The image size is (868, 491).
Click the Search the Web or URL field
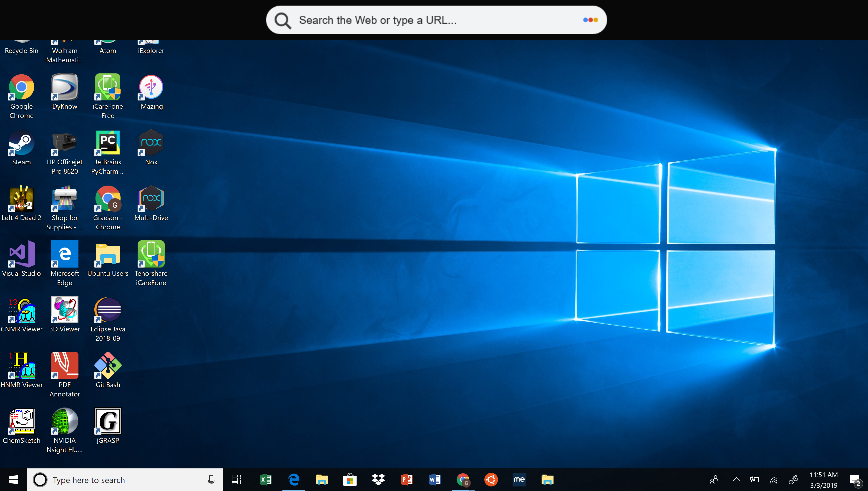point(436,20)
